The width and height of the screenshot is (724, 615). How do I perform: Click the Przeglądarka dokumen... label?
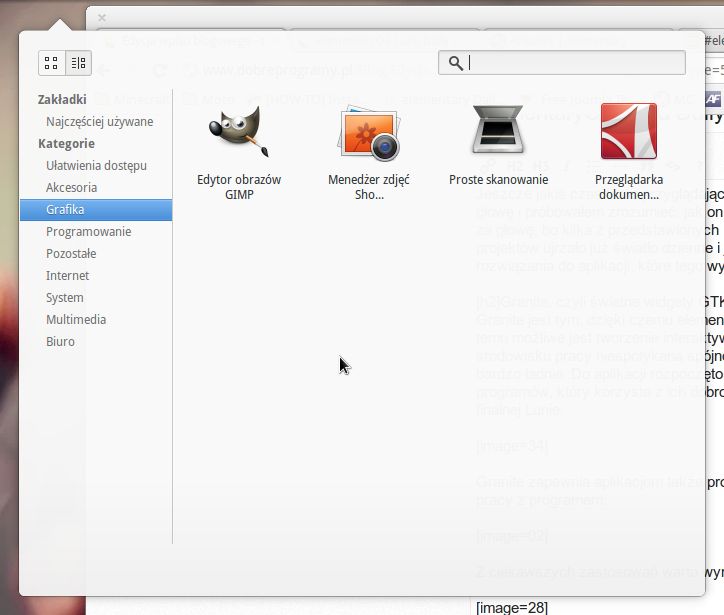[629, 187]
